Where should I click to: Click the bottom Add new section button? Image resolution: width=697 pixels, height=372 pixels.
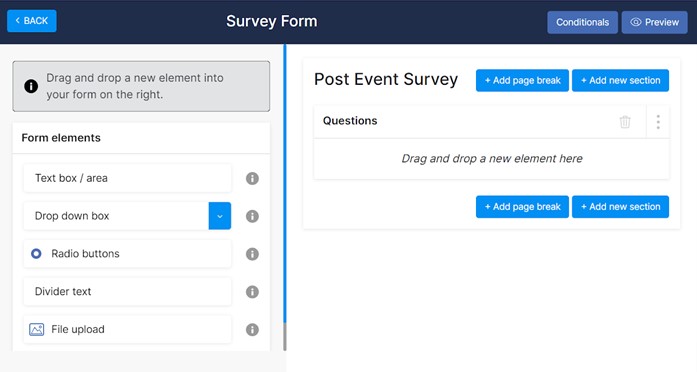pyautogui.click(x=620, y=207)
